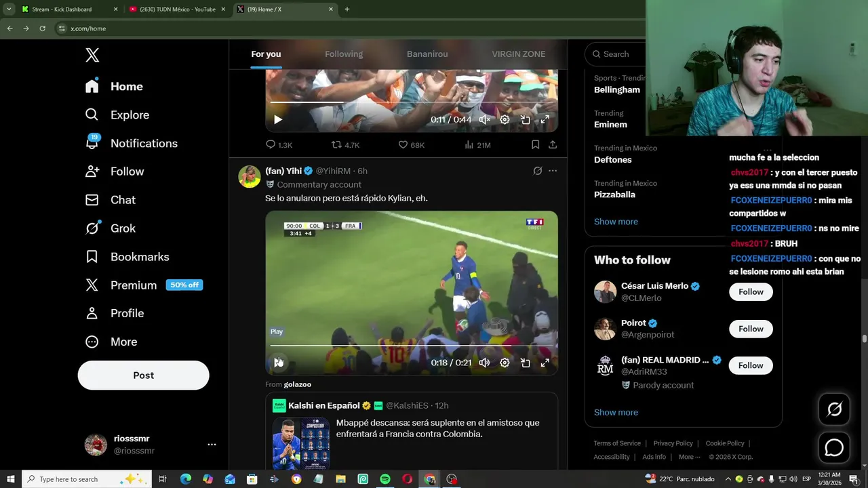868x488 pixels.
Task: Share the top post
Action: tap(553, 144)
